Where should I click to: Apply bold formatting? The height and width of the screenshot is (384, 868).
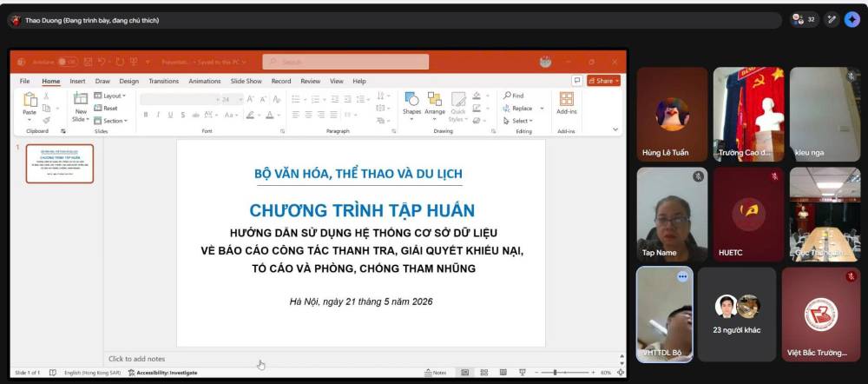(146, 115)
